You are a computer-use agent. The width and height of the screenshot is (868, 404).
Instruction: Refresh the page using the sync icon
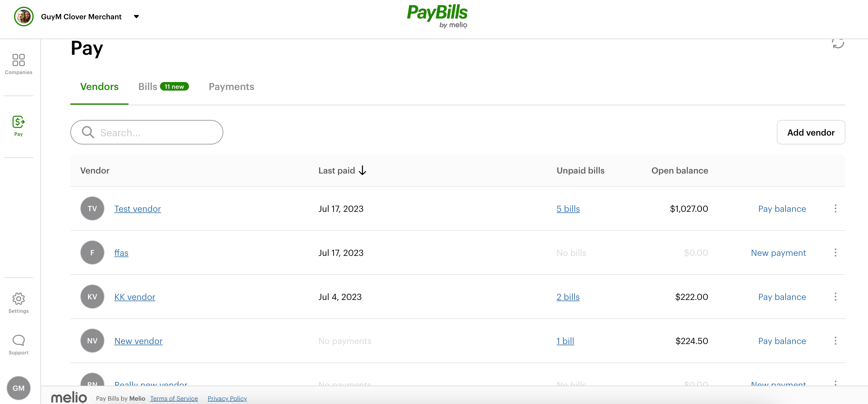[x=838, y=44]
